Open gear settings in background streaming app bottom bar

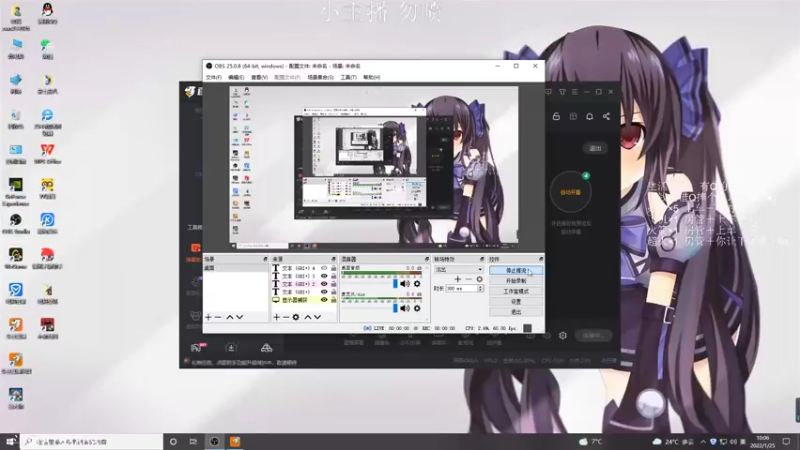(x=563, y=336)
